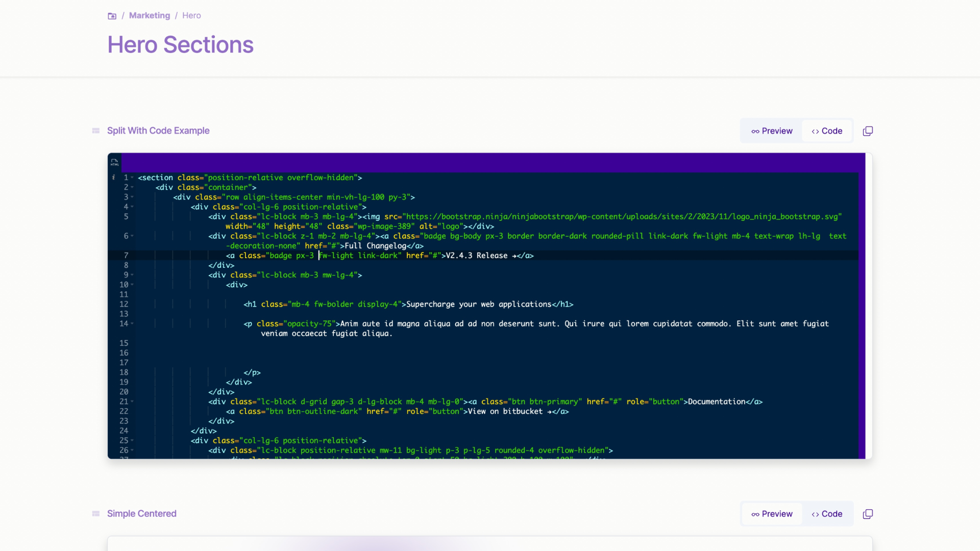The width and height of the screenshot is (980, 551).
Task: Click the icon beside Simple Centered title
Action: click(95, 513)
